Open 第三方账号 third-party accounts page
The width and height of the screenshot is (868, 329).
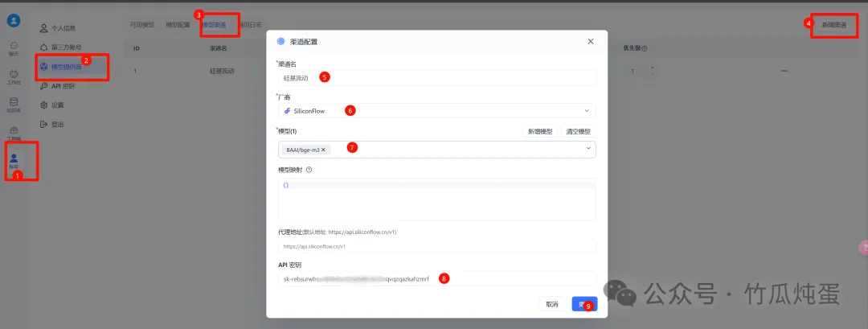pos(60,47)
